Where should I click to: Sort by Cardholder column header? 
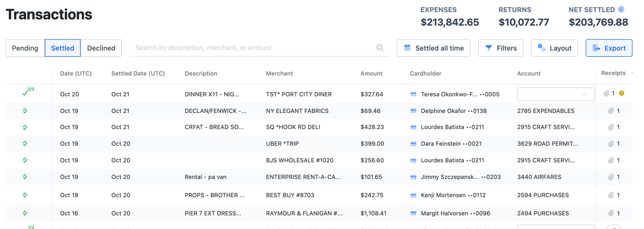[x=425, y=73]
